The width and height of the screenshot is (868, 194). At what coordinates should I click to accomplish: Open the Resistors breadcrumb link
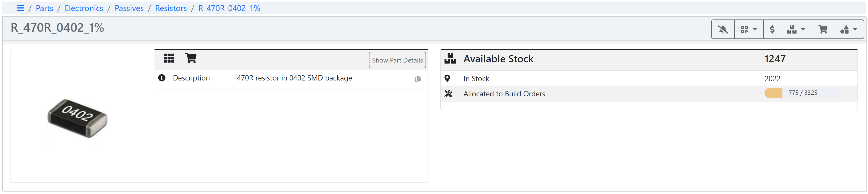click(x=171, y=8)
